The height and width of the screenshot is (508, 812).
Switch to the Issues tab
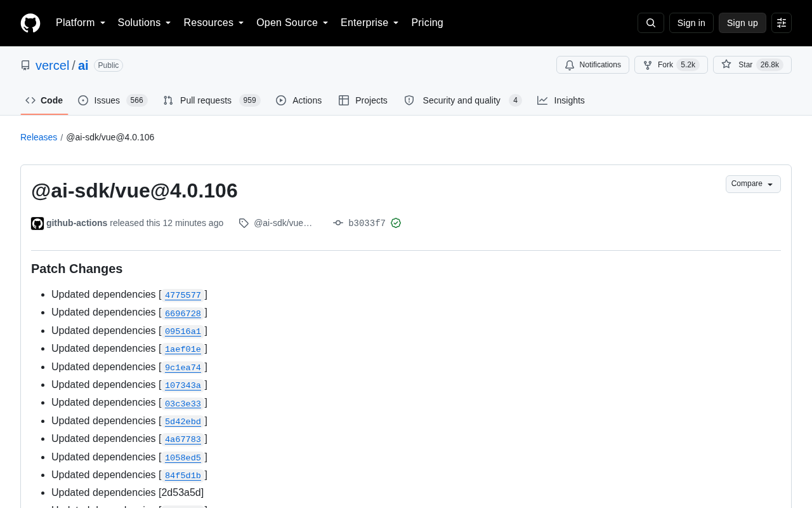113,100
